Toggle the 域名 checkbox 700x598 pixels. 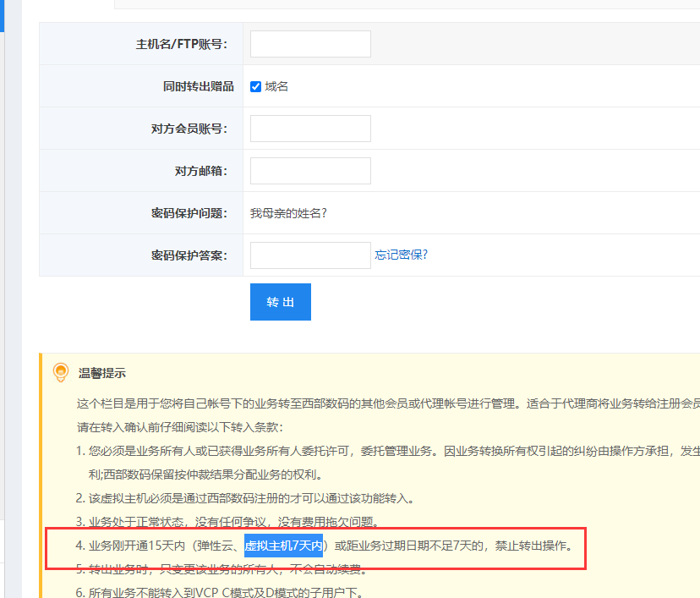click(255, 86)
